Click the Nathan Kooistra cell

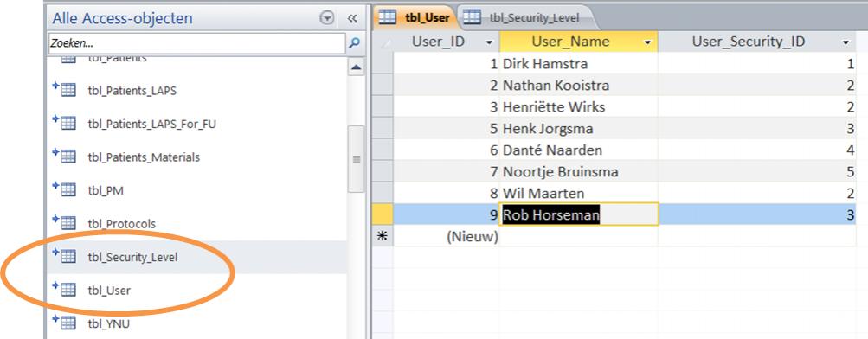[x=578, y=85]
